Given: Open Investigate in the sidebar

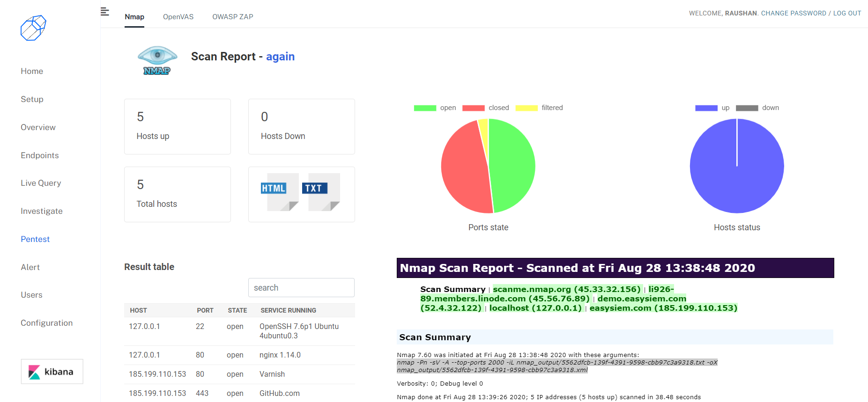Looking at the screenshot, I should tap(42, 211).
